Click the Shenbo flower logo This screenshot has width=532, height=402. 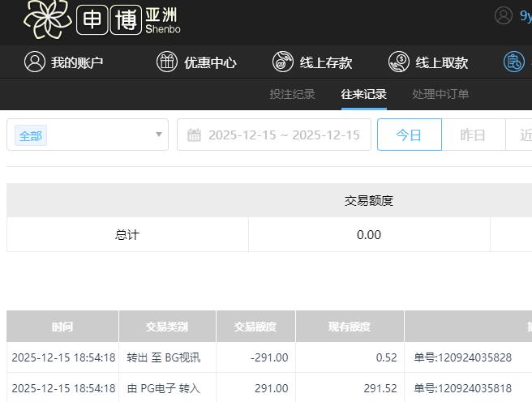48,18
